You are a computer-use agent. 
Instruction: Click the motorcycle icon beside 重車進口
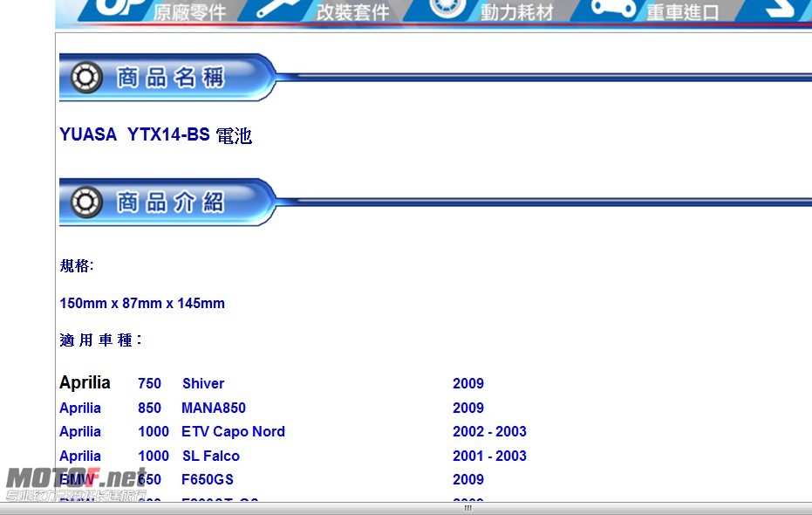(614, 8)
